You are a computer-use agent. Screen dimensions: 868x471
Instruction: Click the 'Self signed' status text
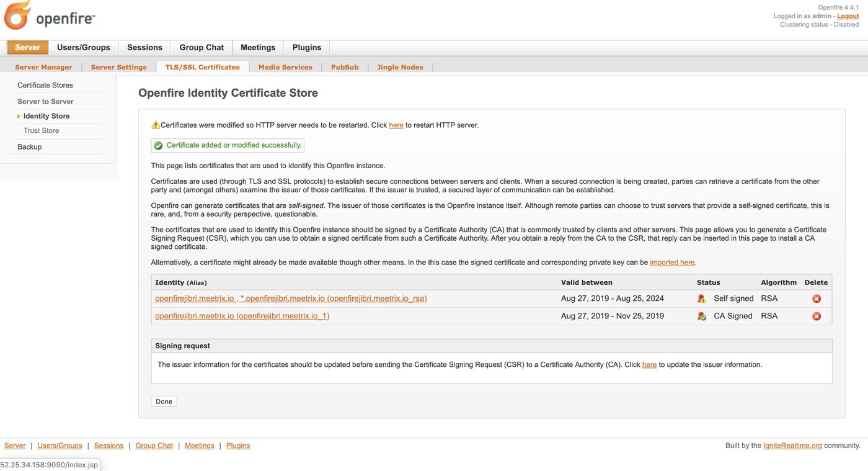coord(733,298)
